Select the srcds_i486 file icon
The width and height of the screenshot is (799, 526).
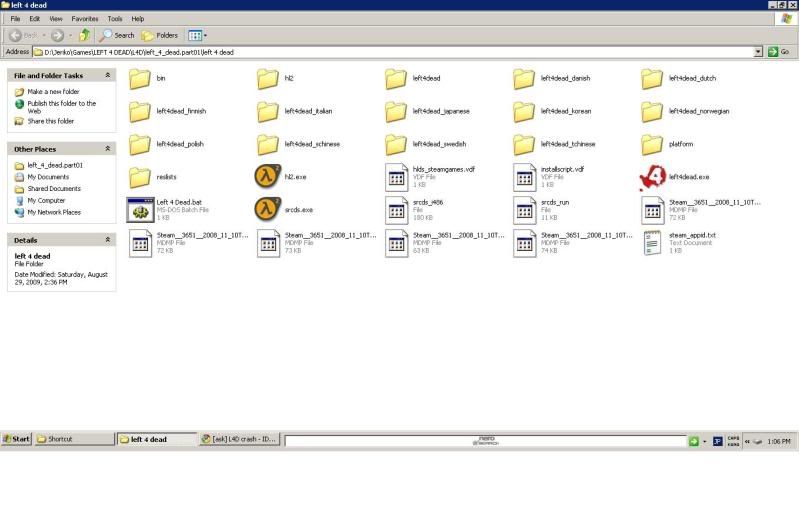[x=396, y=210]
